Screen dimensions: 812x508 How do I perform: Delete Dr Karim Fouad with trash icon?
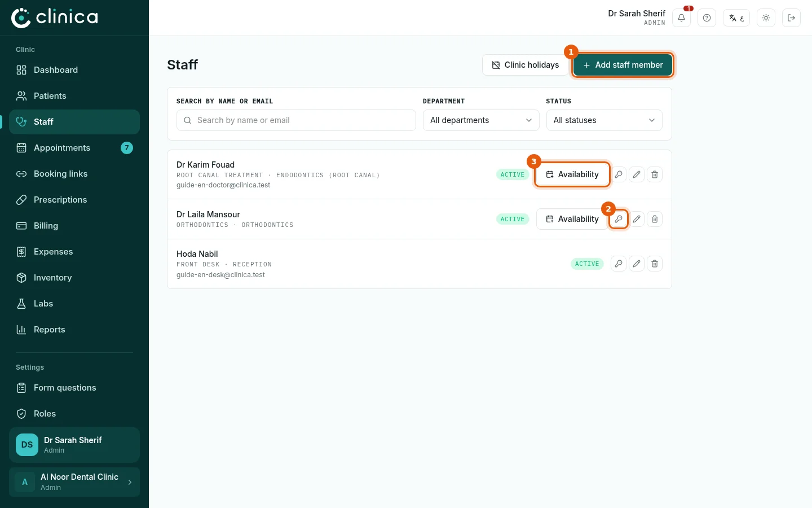[x=655, y=174]
